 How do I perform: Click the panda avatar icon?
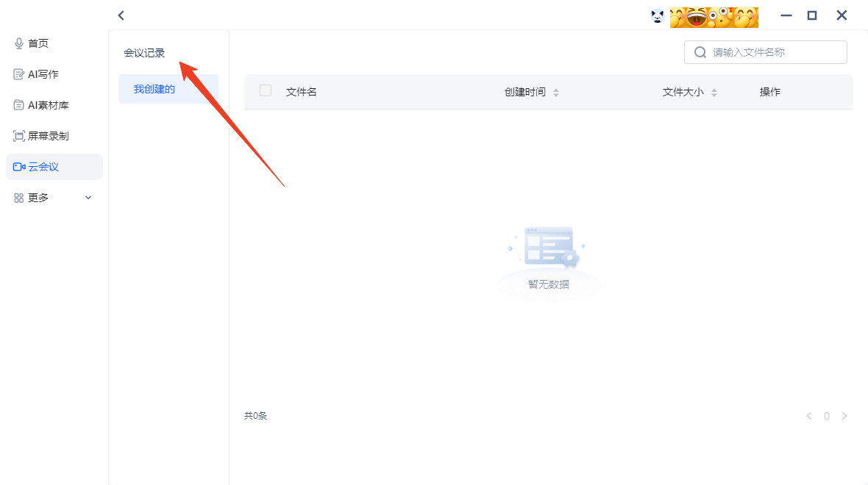(657, 17)
